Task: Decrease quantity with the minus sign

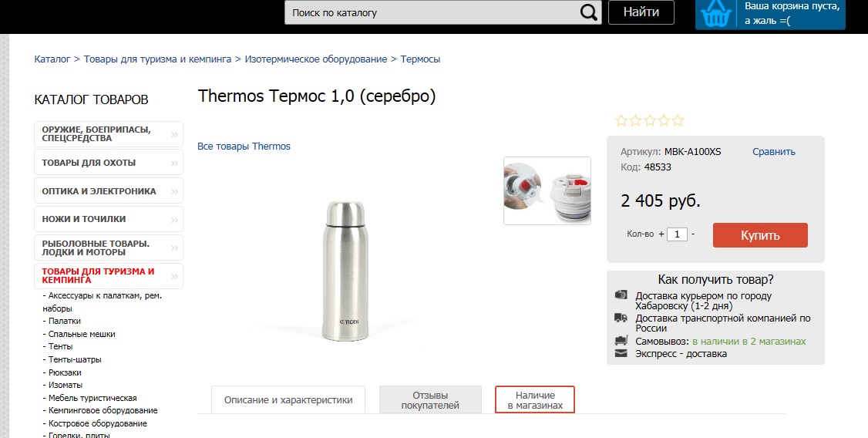Action: tap(693, 234)
